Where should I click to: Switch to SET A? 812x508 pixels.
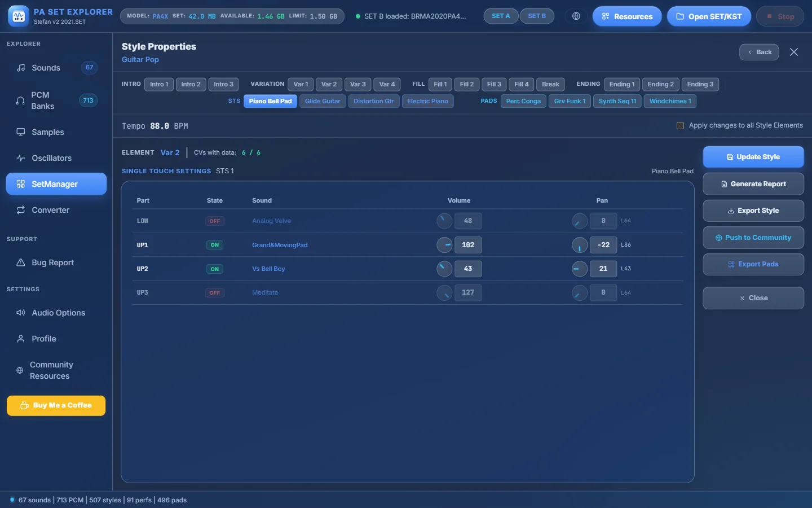pos(501,16)
